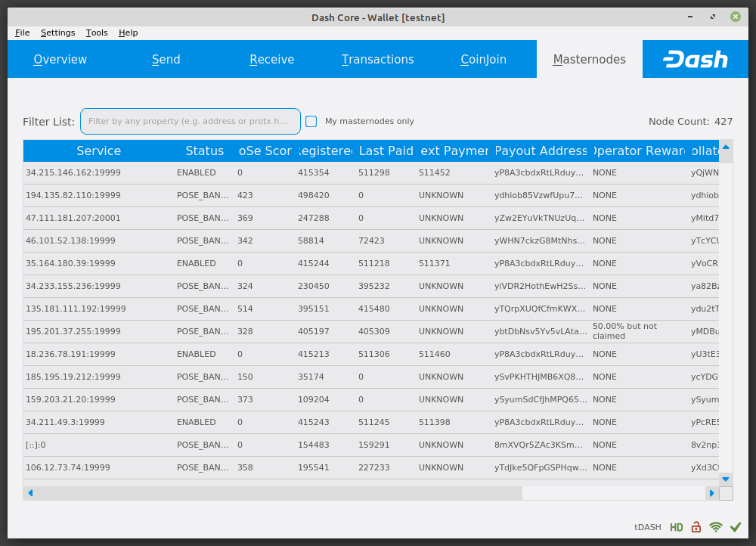Click payout address yWHN7ckzG8MtNhs...
The width and height of the screenshot is (756, 546).
tap(540, 240)
